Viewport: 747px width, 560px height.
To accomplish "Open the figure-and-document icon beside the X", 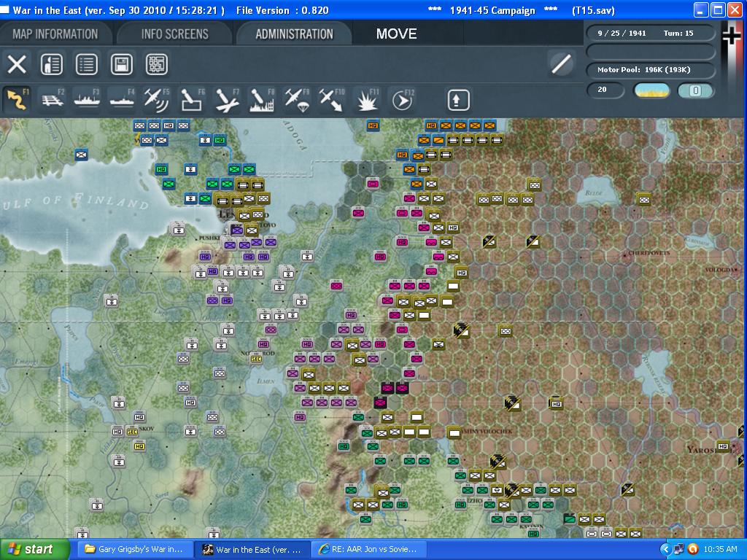I will tap(52, 64).
